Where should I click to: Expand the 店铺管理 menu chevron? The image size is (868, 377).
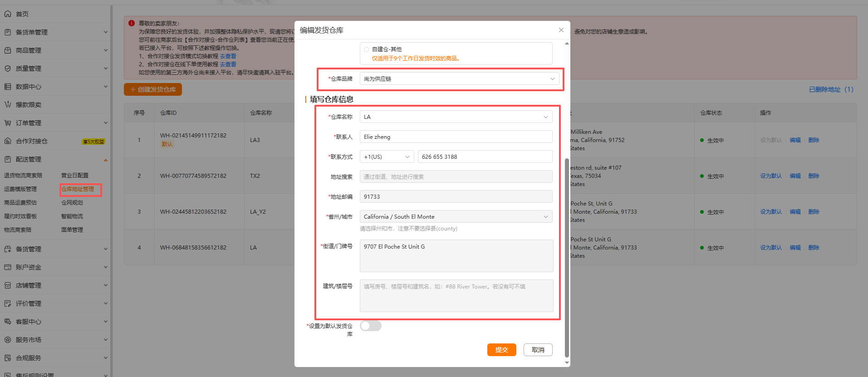[x=106, y=285]
